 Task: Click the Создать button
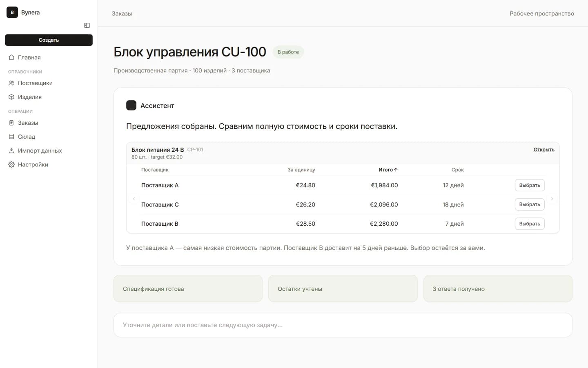point(49,40)
